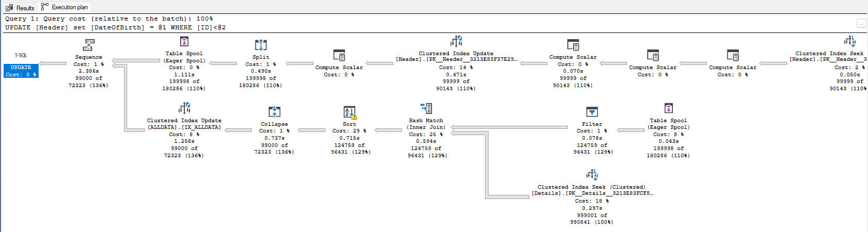Select the 'Cost: 14 %' text under Index Update

tap(456, 68)
